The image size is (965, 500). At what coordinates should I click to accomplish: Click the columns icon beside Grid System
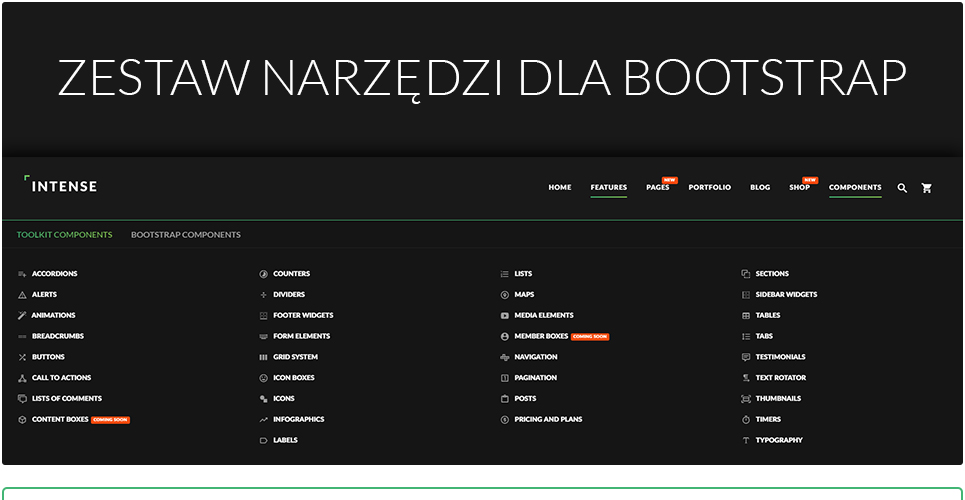click(x=263, y=357)
